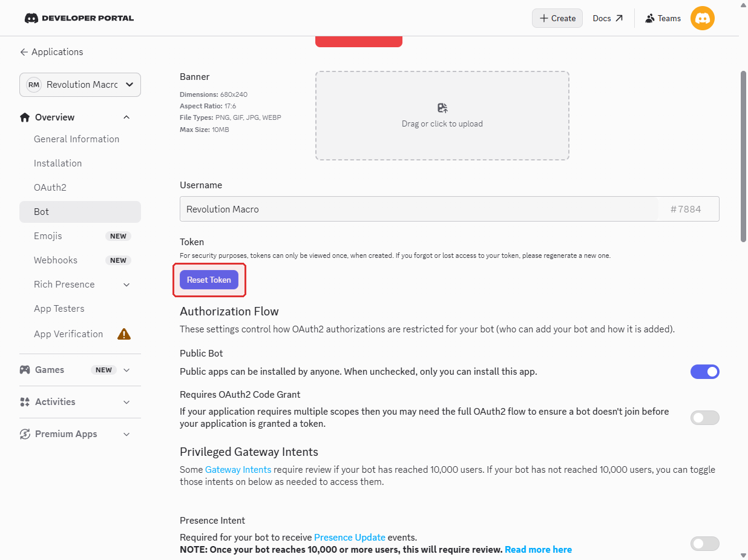Click the Privileged Gateway Intents heading
The width and height of the screenshot is (748, 560).
pyautogui.click(x=249, y=452)
